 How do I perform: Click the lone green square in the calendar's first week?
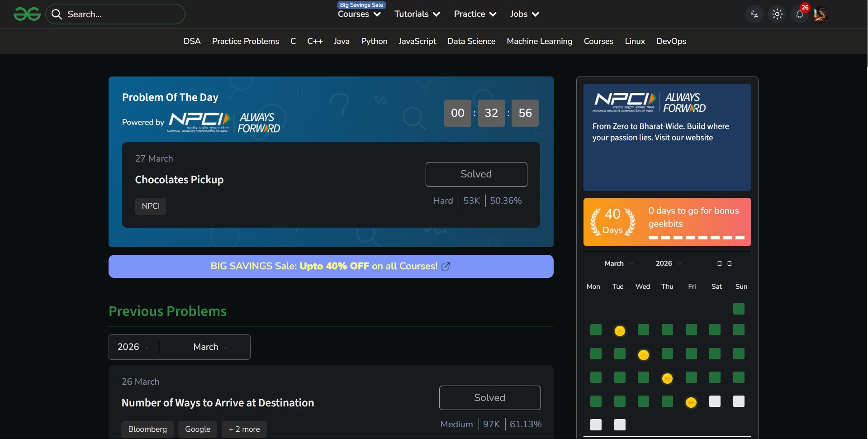pyautogui.click(x=739, y=309)
